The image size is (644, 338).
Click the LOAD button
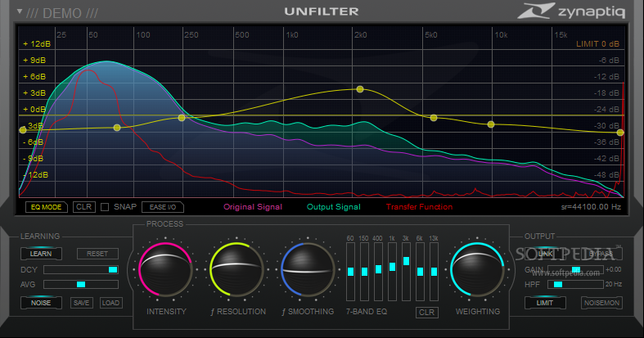(111, 303)
